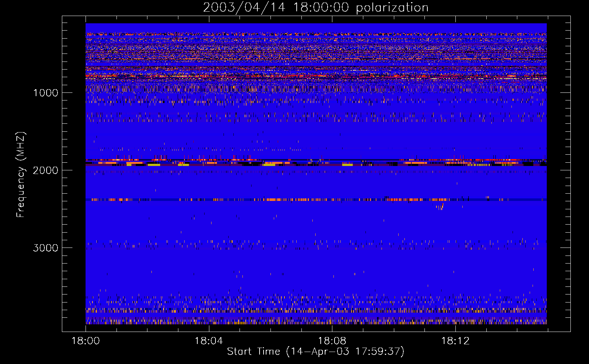The width and height of the screenshot is (589, 364).
Task: Click the plot title "2003/04/14 18:00:00 polarization"
Action: click(316, 8)
